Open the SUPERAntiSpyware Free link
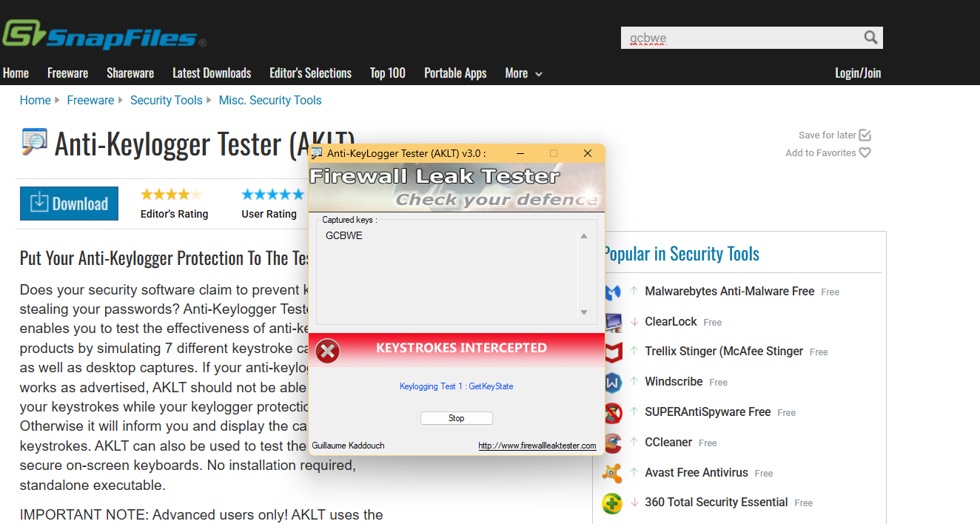This screenshot has height=524, width=980. coord(708,412)
